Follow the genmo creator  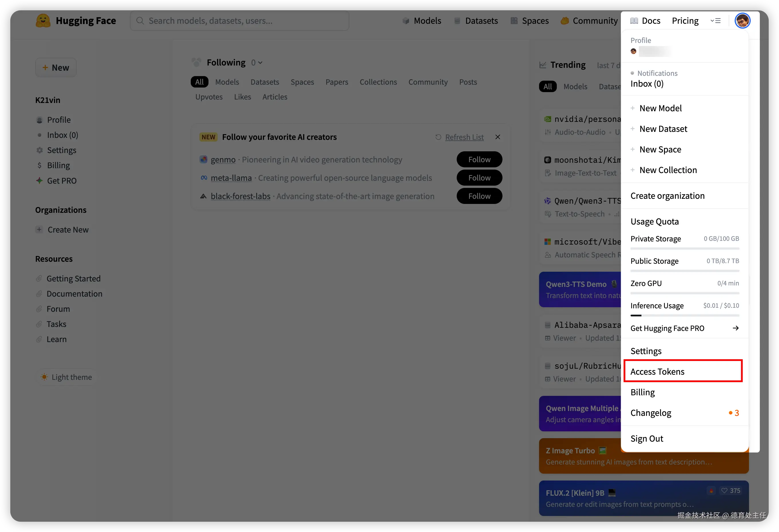click(x=479, y=160)
